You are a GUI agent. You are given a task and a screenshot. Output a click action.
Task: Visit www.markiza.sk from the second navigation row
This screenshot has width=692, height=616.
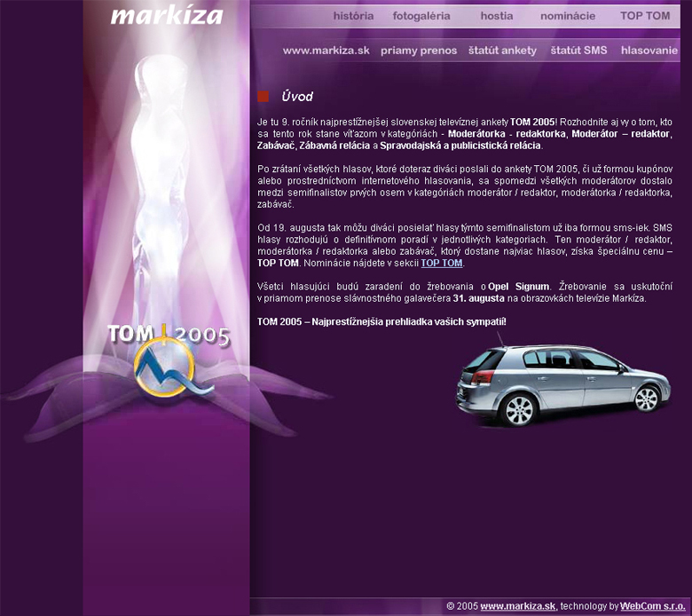[326, 51]
